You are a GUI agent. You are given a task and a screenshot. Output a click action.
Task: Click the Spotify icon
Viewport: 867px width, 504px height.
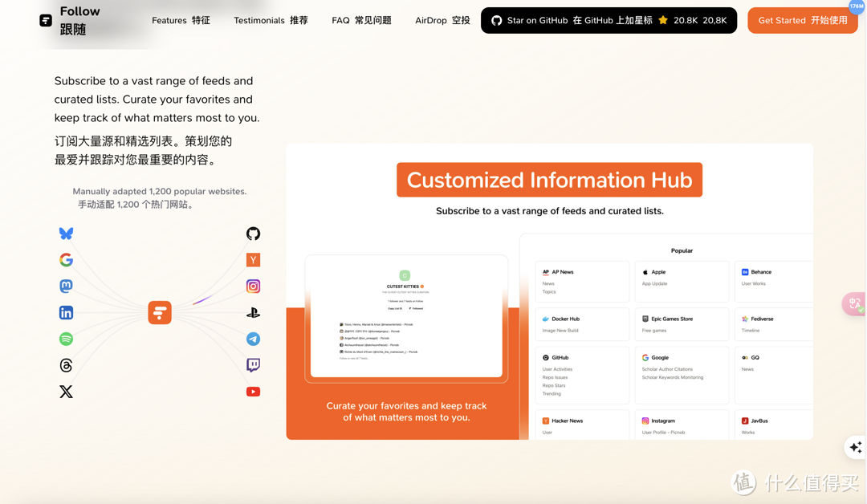click(x=66, y=339)
